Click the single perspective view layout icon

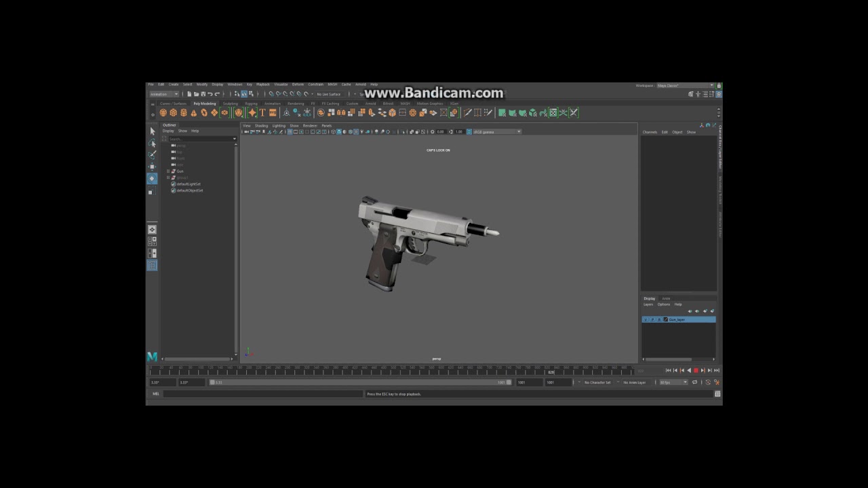point(152,230)
